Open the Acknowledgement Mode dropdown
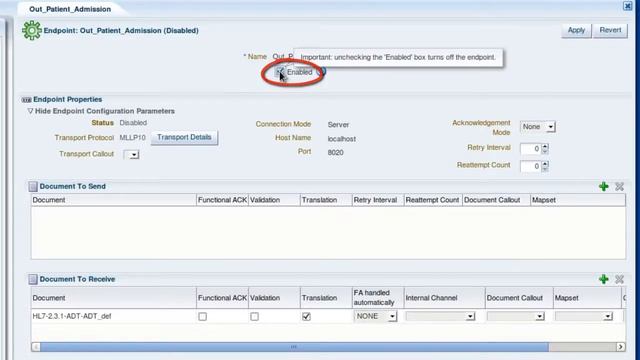Image resolution: width=640 pixels, height=360 pixels. click(538, 127)
